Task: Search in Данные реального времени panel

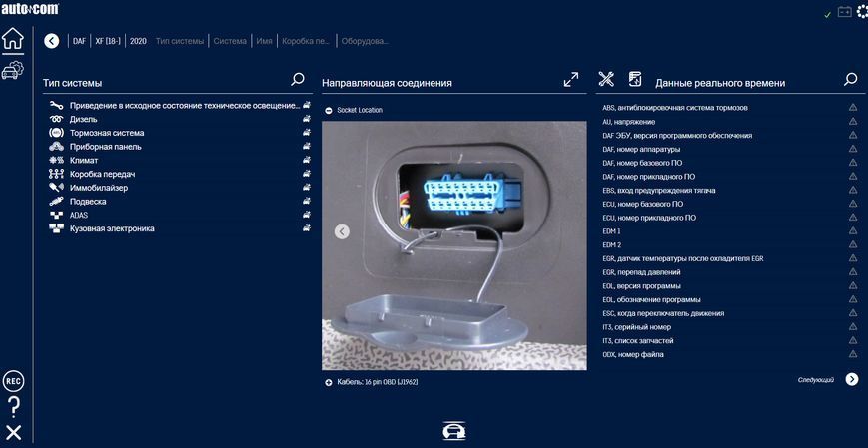Action: point(850,79)
